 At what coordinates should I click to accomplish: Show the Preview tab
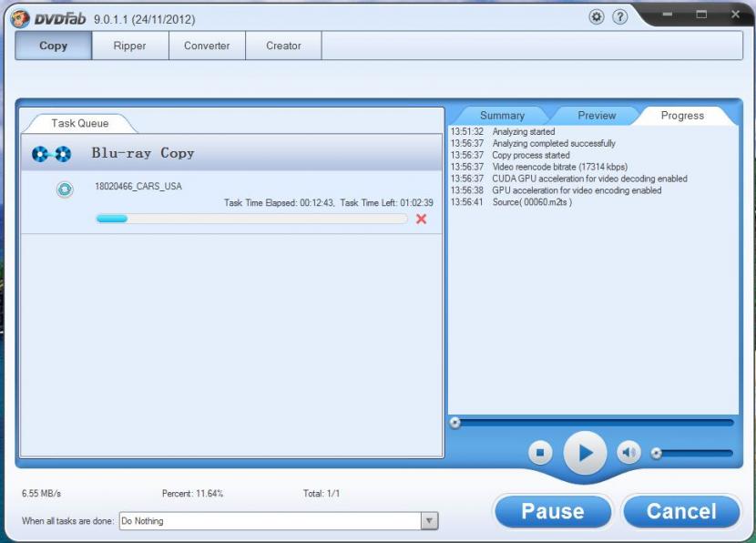tap(597, 116)
